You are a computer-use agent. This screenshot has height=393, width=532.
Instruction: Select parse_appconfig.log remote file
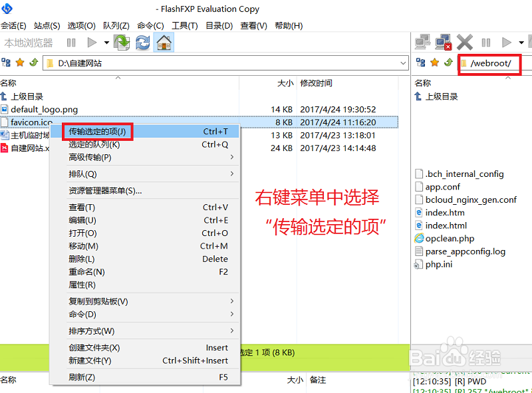pyautogui.click(x=460, y=251)
